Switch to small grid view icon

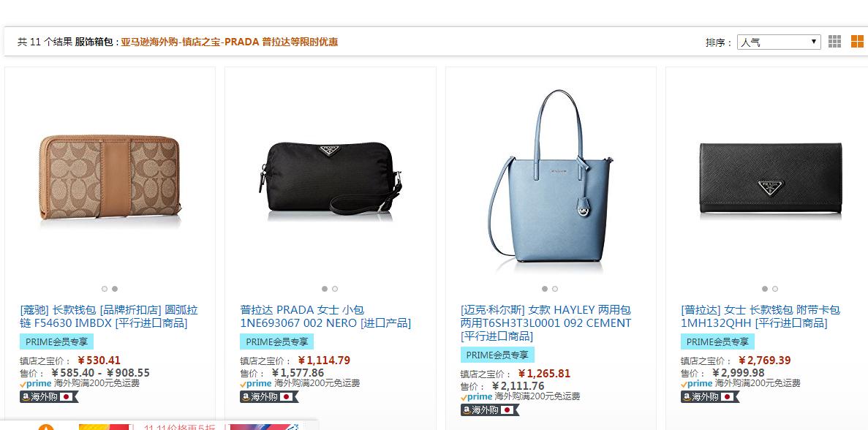click(x=834, y=42)
